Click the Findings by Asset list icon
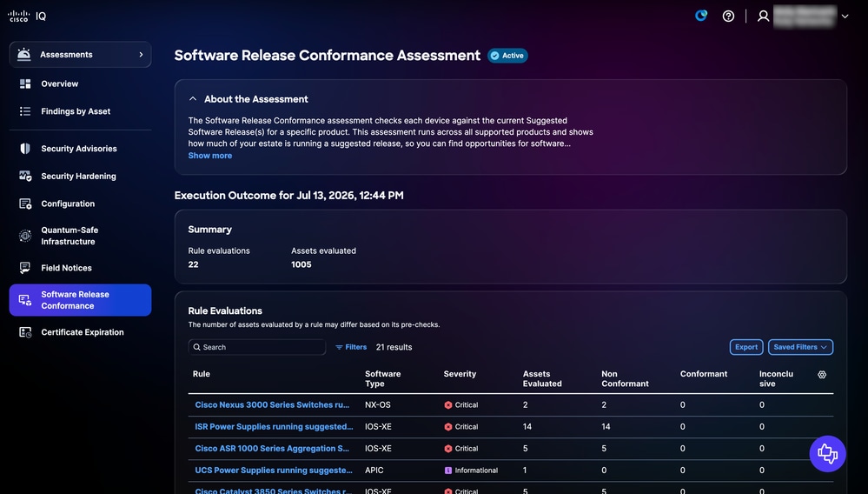 click(25, 111)
